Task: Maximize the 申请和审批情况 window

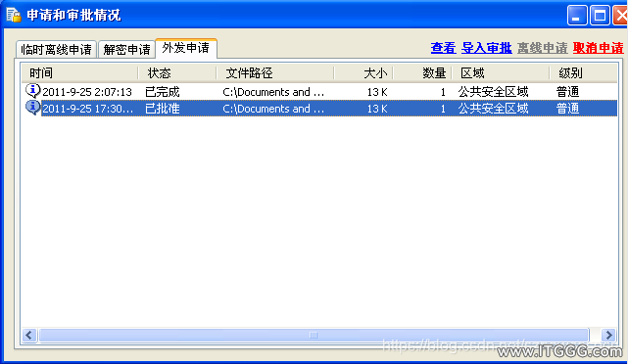Action: click(x=600, y=16)
